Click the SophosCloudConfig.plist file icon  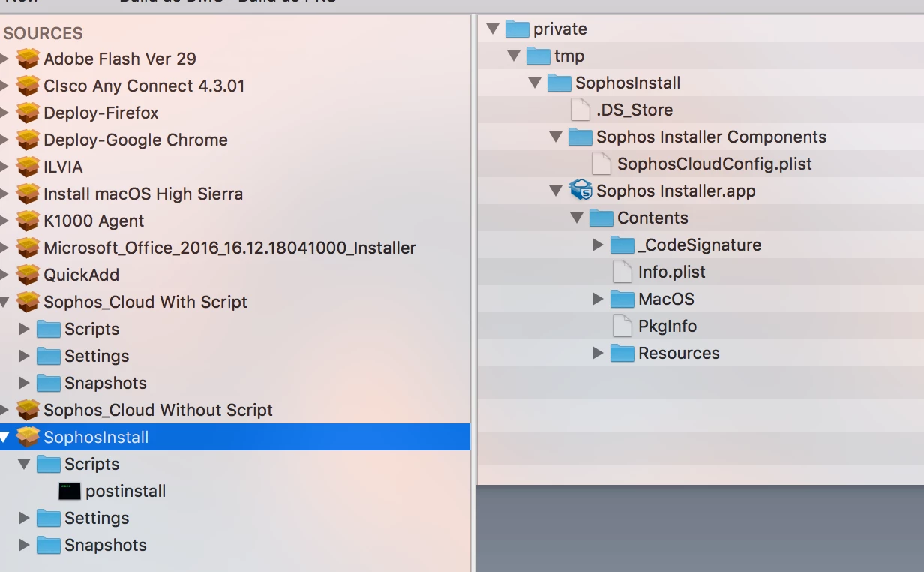pyautogui.click(x=601, y=164)
